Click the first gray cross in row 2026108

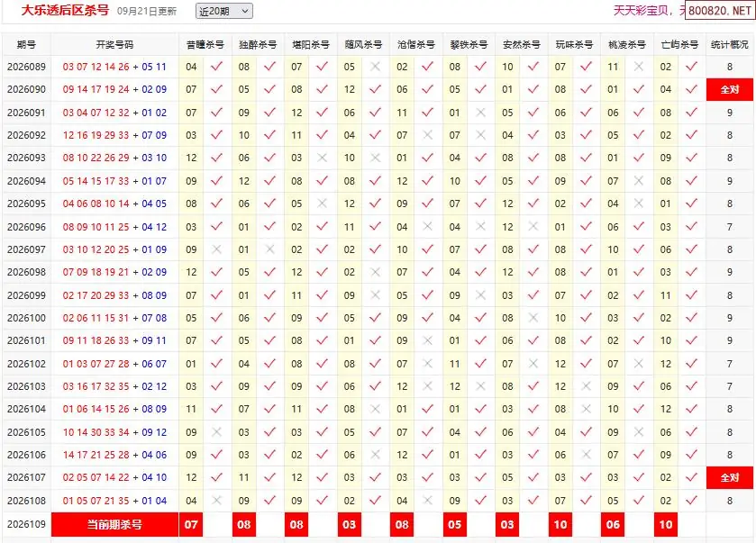217,500
